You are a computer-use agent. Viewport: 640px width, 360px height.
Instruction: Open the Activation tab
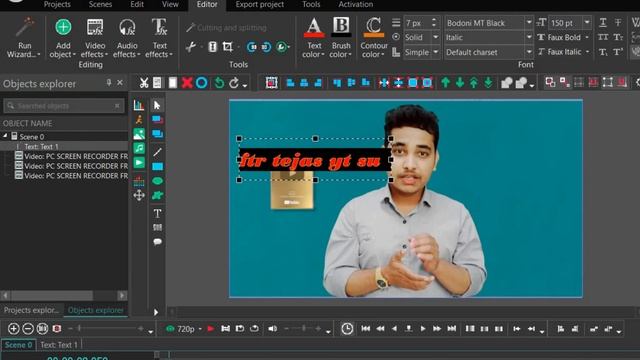356,4
